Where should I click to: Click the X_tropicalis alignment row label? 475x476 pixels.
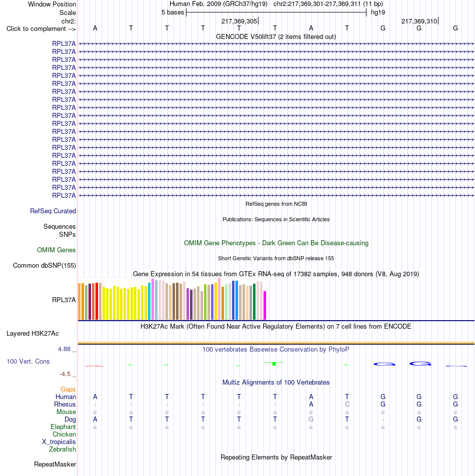[x=59, y=442]
